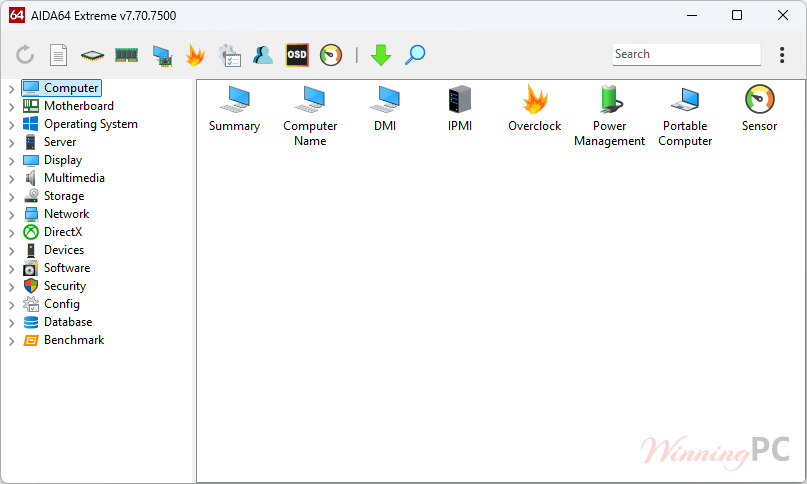Select Storage in the tree
The height and width of the screenshot is (484, 807).
(x=54, y=196)
